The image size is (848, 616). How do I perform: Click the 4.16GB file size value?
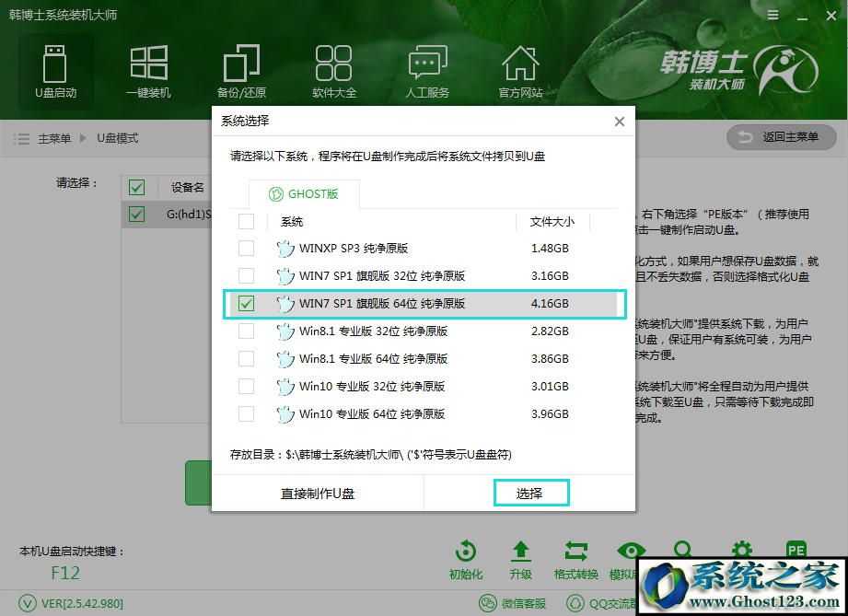(550, 304)
